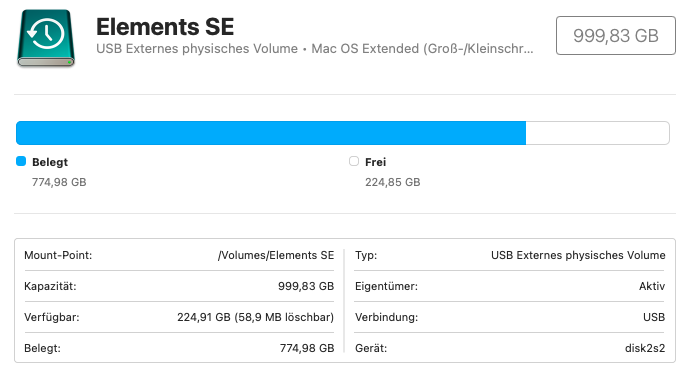
Task: Click the 224,85 GB text under Frei legend
Action: click(392, 182)
